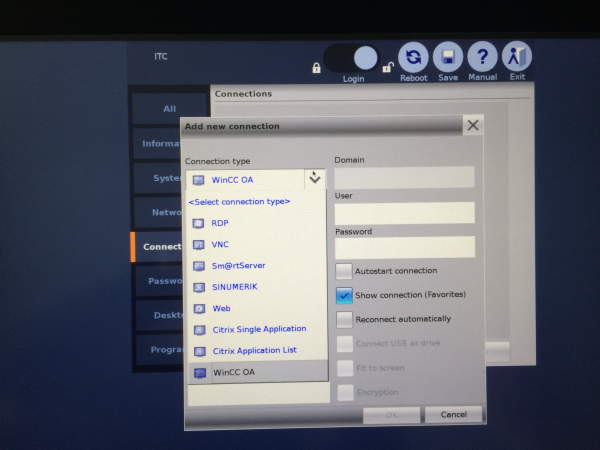
Task: Click the WinCC OA icon in combo box
Action: coord(198,180)
